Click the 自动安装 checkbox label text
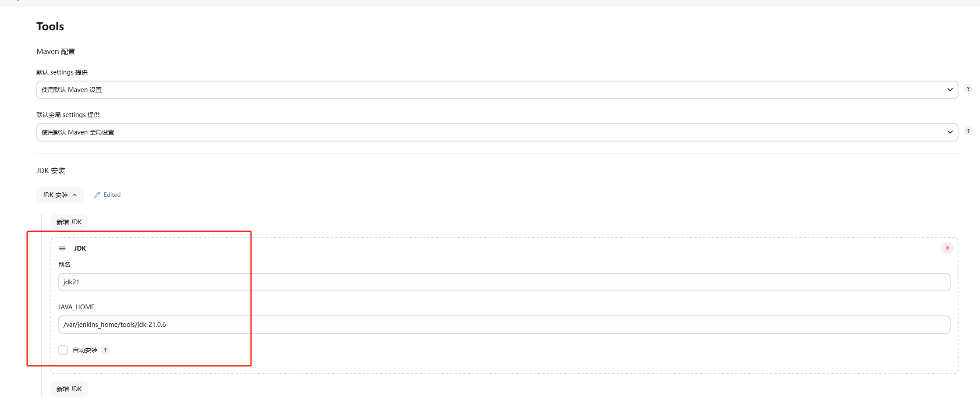Screen dimensions: 980x400 coord(85,350)
